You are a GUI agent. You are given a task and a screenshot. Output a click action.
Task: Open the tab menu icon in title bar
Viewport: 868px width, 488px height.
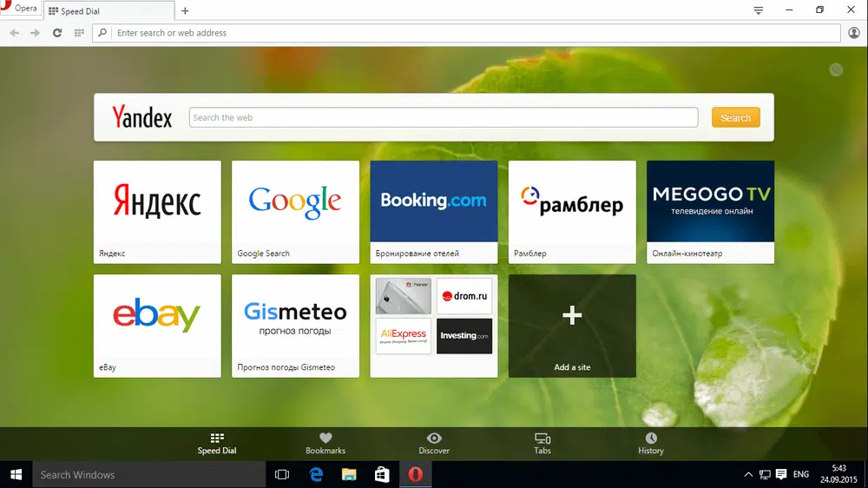759,10
